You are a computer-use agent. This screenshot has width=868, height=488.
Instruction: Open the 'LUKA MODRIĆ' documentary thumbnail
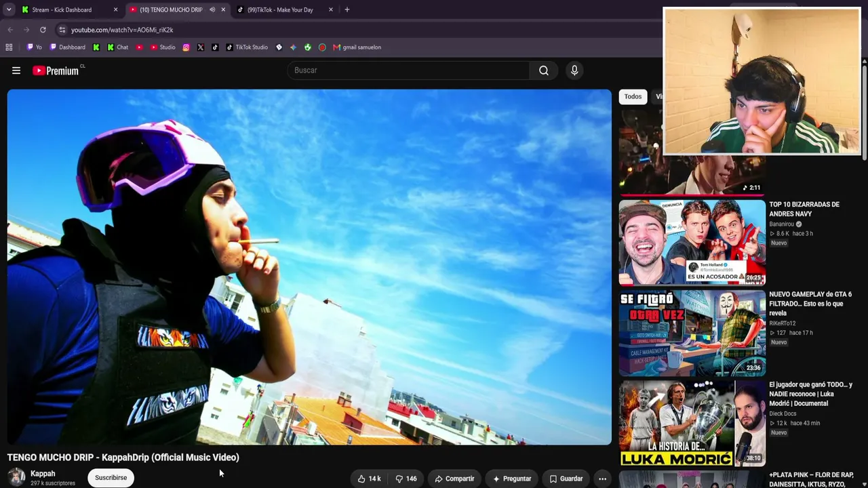692,423
